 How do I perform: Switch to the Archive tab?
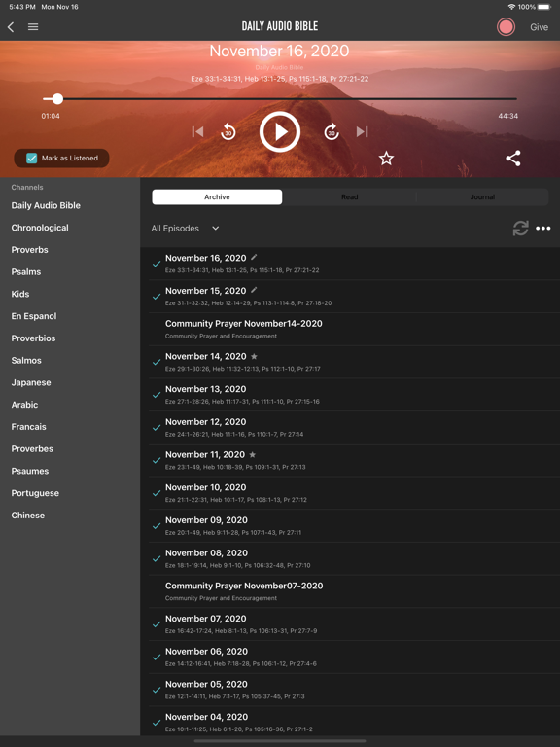(217, 197)
